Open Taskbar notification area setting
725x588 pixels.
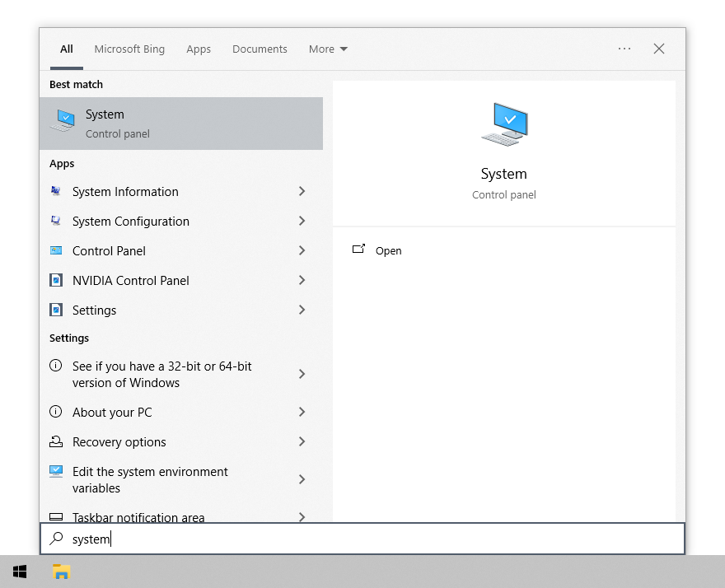pos(138,517)
